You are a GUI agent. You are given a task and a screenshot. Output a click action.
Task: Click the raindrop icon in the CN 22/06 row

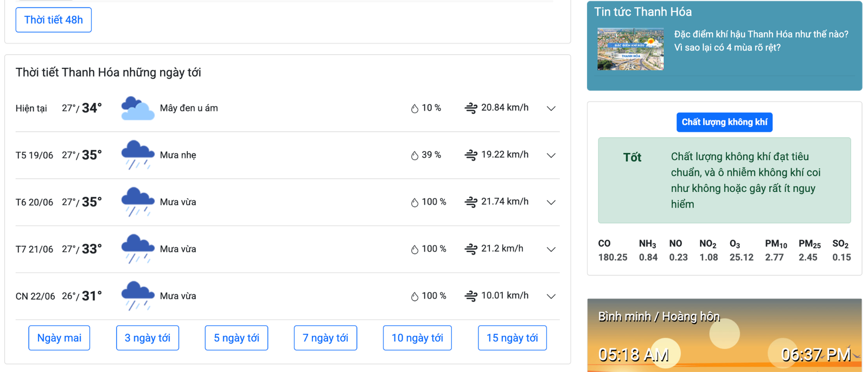click(x=414, y=296)
